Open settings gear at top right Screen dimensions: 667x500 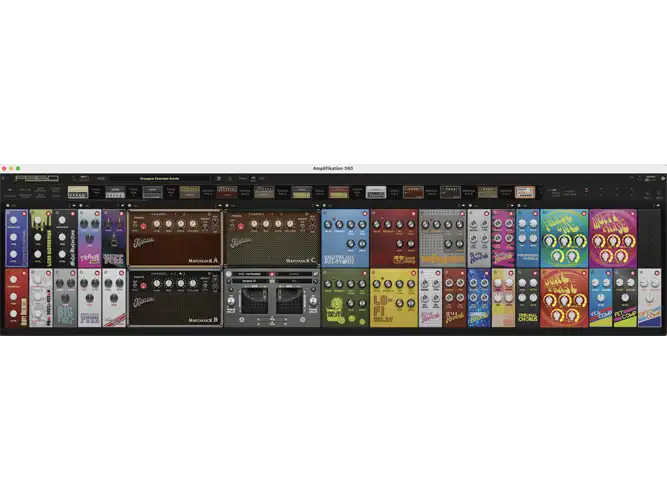(663, 179)
